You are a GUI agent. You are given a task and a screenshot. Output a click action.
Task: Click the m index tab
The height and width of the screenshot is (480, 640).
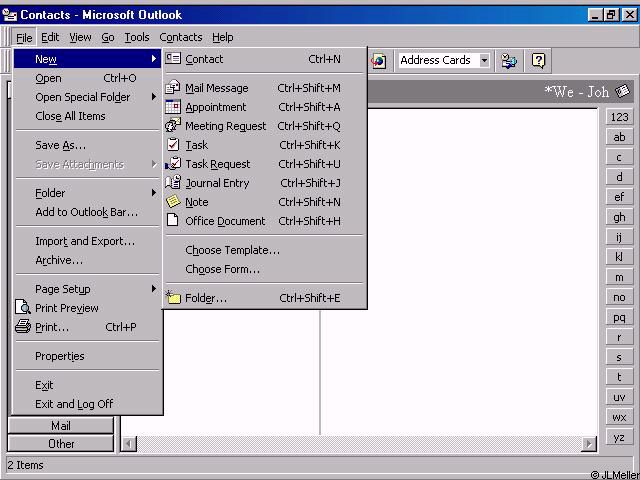(619, 277)
